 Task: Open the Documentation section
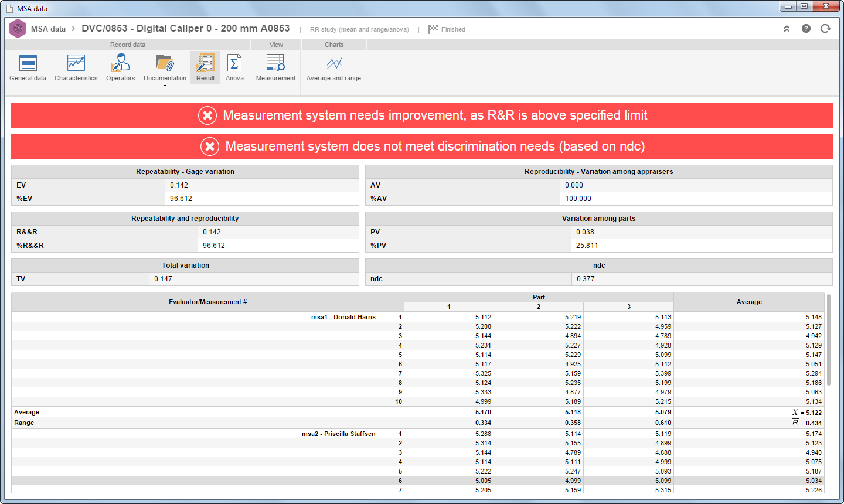(x=165, y=67)
